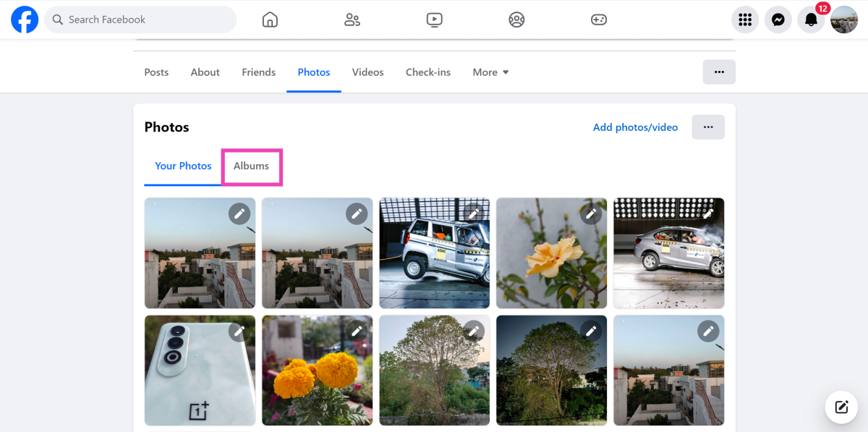Open the Gaming controller icon

pyautogui.click(x=599, y=20)
